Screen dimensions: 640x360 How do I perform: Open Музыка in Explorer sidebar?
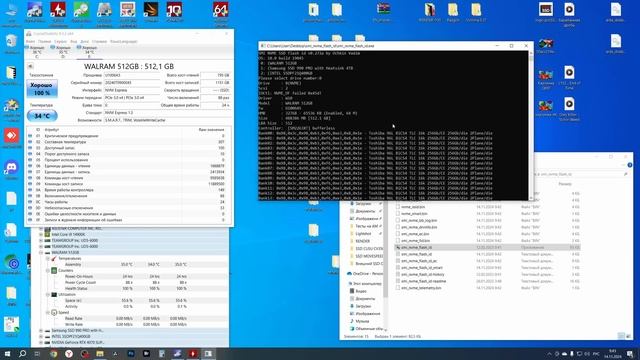coord(362,321)
